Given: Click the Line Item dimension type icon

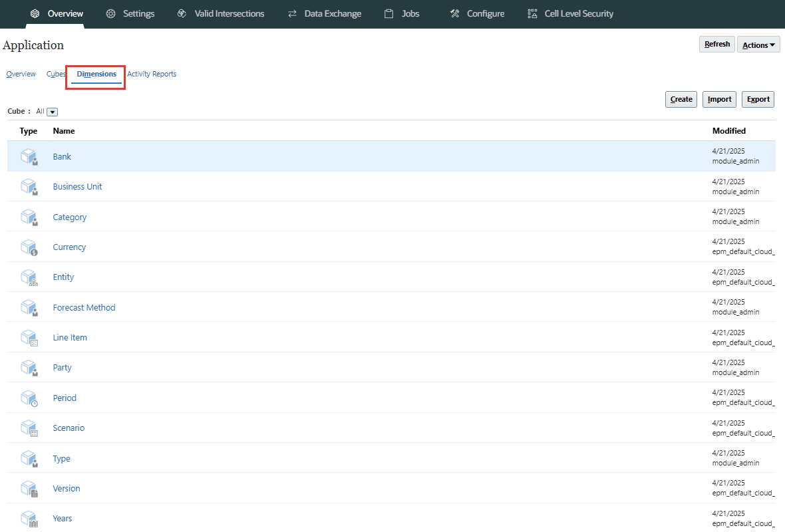Looking at the screenshot, I should click(x=29, y=338).
